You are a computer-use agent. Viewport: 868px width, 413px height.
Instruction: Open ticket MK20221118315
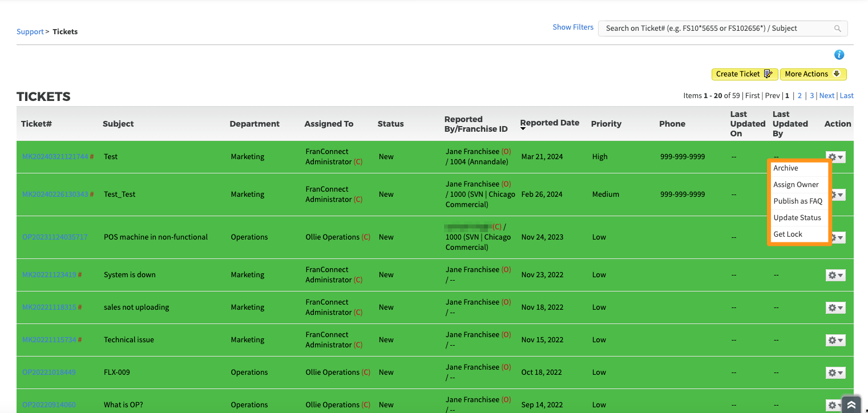pos(49,307)
